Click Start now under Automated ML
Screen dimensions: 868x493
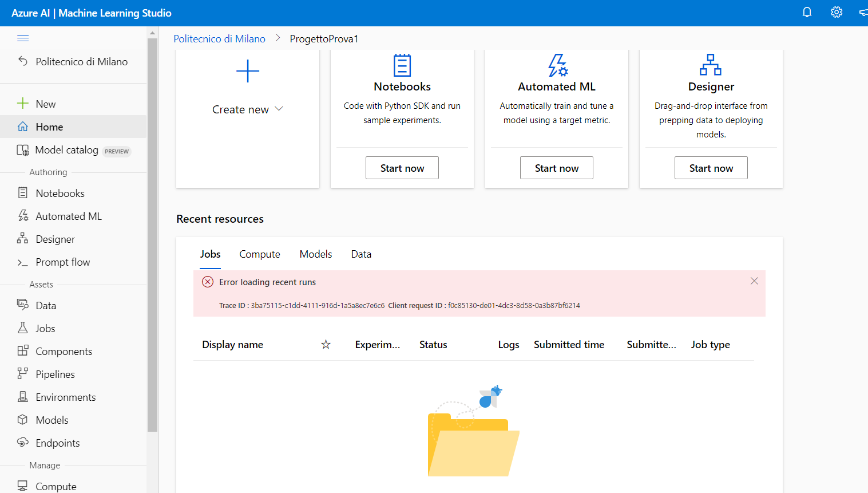click(556, 168)
